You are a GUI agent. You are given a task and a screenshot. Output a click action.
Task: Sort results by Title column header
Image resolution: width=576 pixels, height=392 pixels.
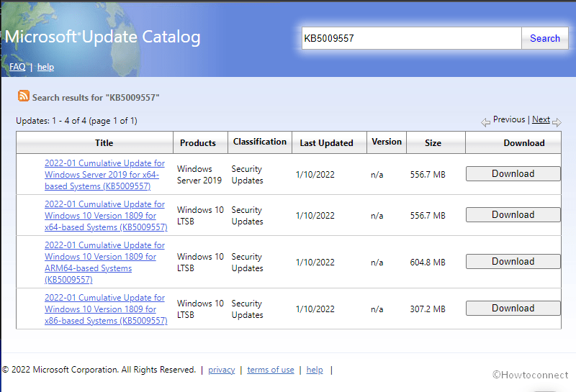point(104,143)
